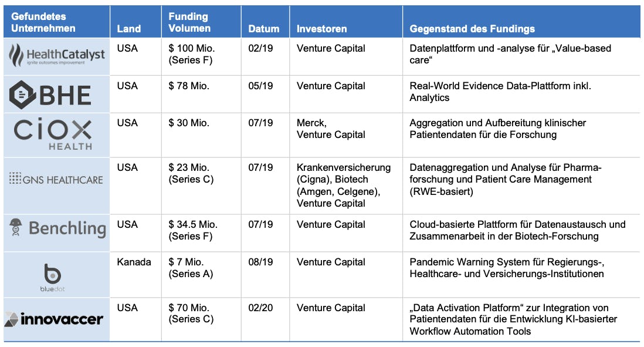Image resolution: width=644 pixels, height=347 pixels.
Task: Select the $ 78 Mio. funding cell
Action: point(189,86)
